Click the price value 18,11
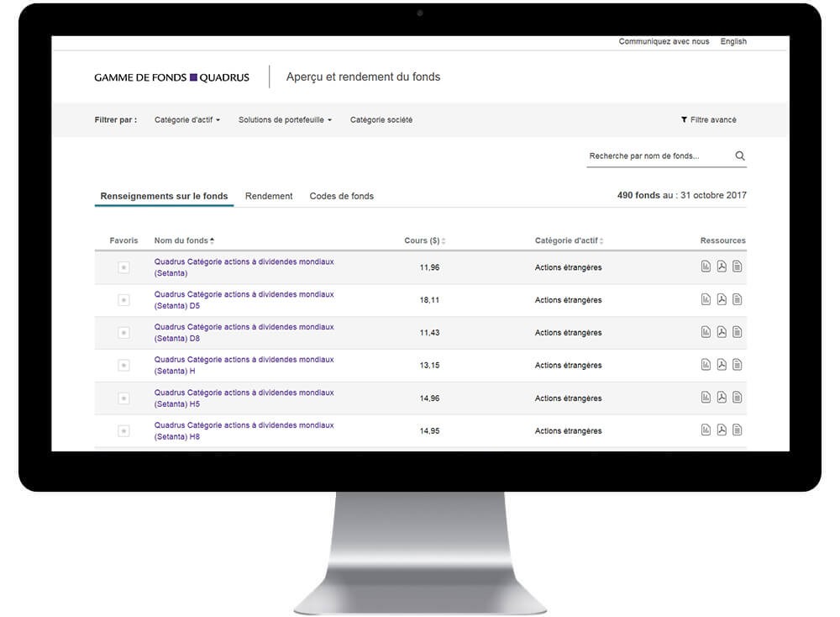Viewport: 840px width, 617px height. point(429,300)
